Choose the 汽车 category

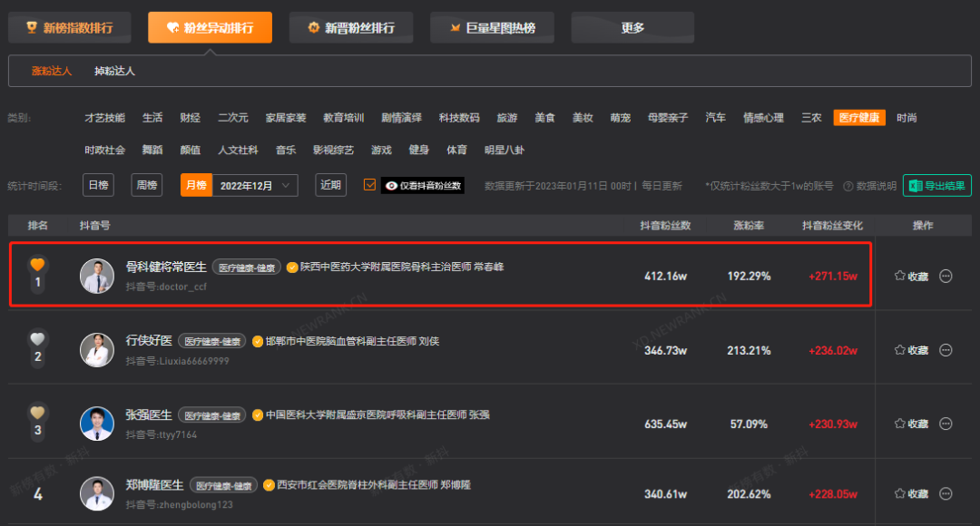coord(716,118)
